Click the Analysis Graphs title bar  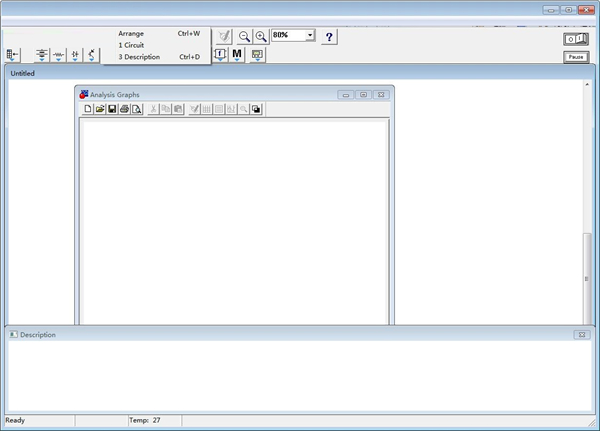(x=234, y=95)
